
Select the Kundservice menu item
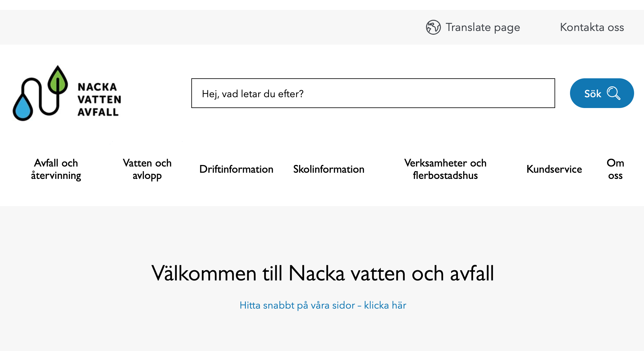[x=554, y=169]
